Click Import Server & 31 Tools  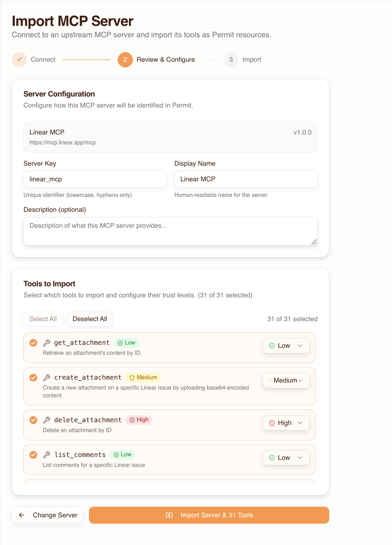click(x=209, y=515)
